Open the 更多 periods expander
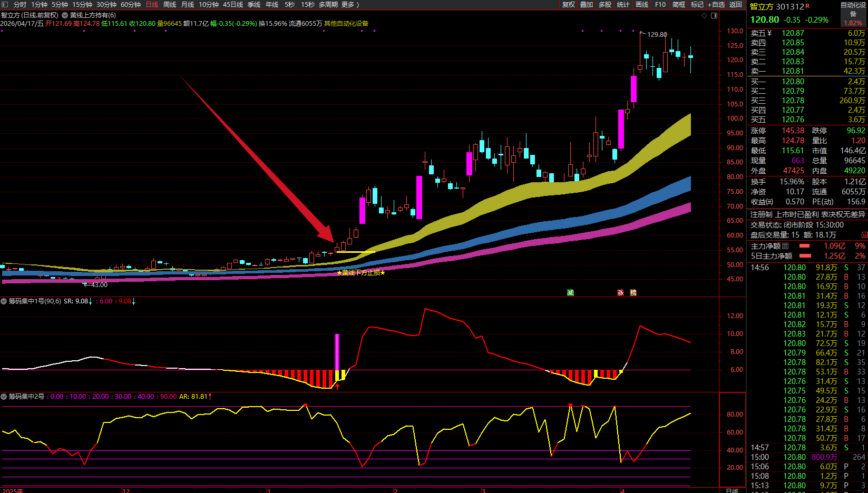The image size is (868, 493). 350,4
